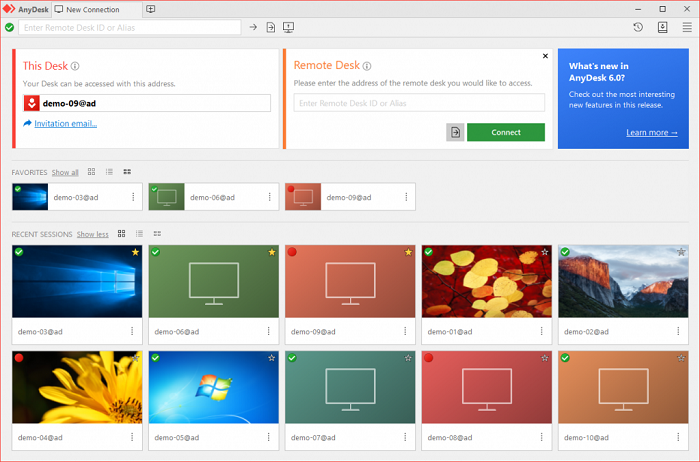Click Show all in Favorites
This screenshot has height=462, width=700.
65,172
